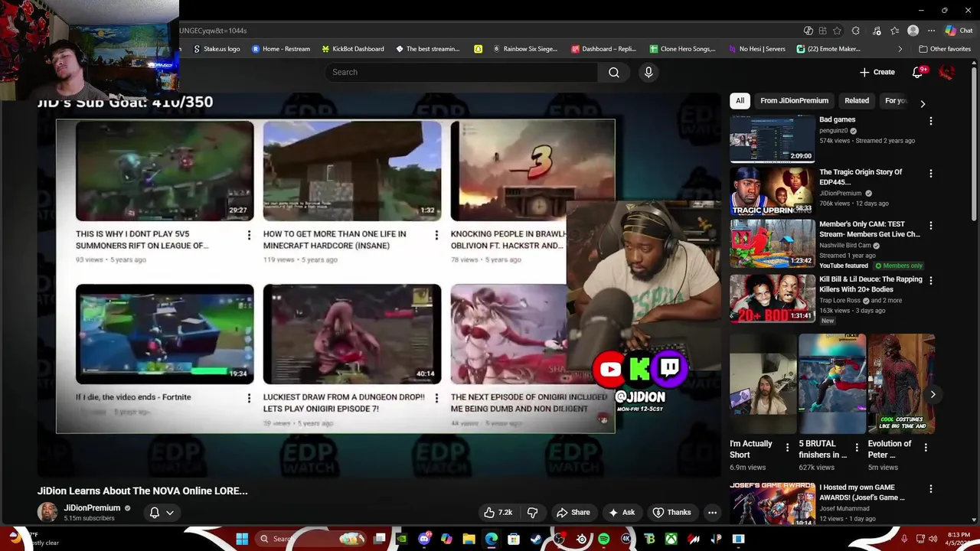
Task: Select the All filter chip
Action: click(740, 101)
